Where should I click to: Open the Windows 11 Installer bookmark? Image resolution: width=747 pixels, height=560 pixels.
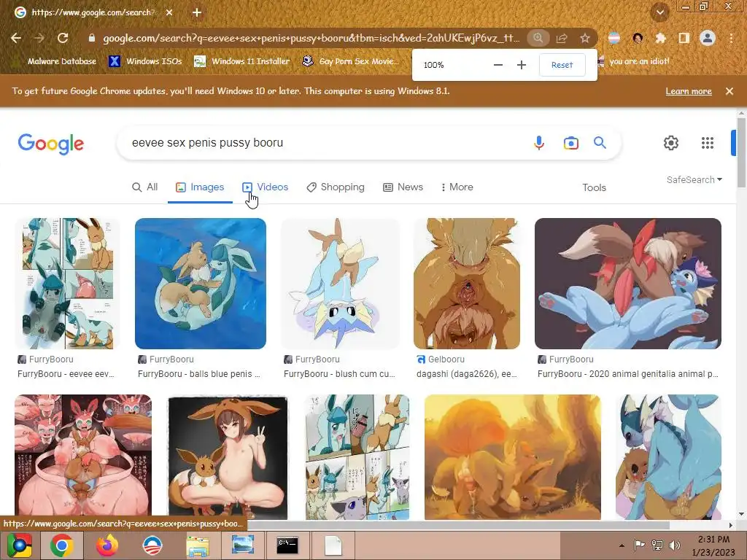pos(242,61)
